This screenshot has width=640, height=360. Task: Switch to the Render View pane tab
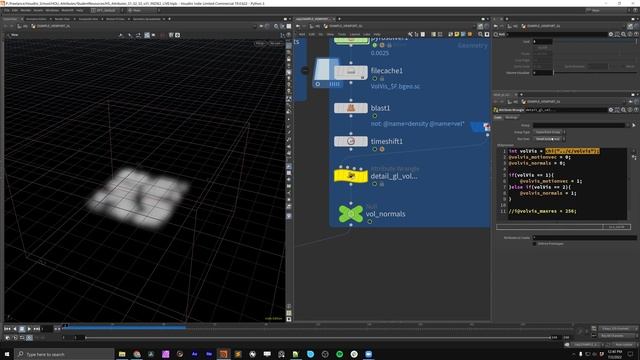click(62, 19)
